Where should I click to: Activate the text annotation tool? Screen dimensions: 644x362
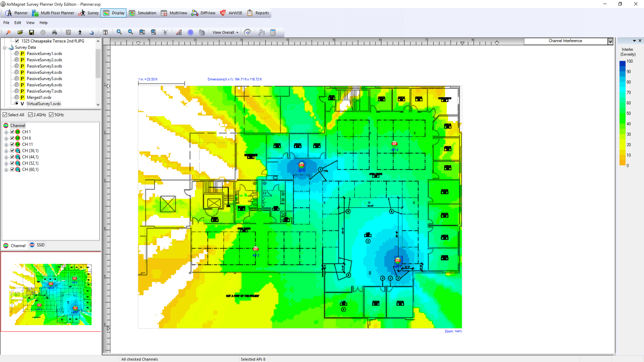(105, 32)
